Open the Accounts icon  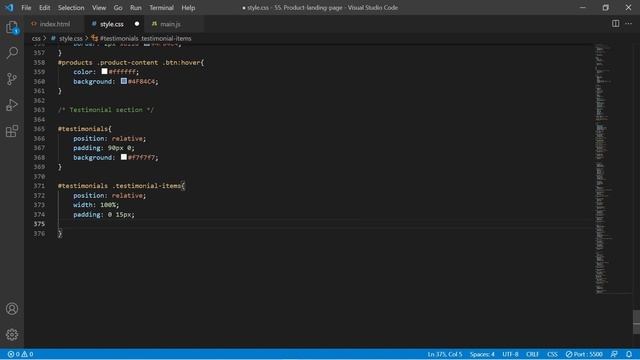click(12, 309)
